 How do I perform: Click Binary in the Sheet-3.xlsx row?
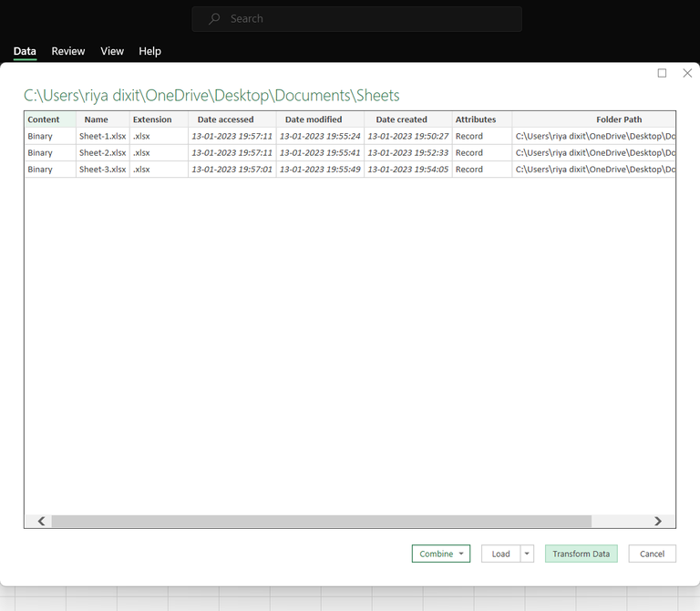pos(50,170)
